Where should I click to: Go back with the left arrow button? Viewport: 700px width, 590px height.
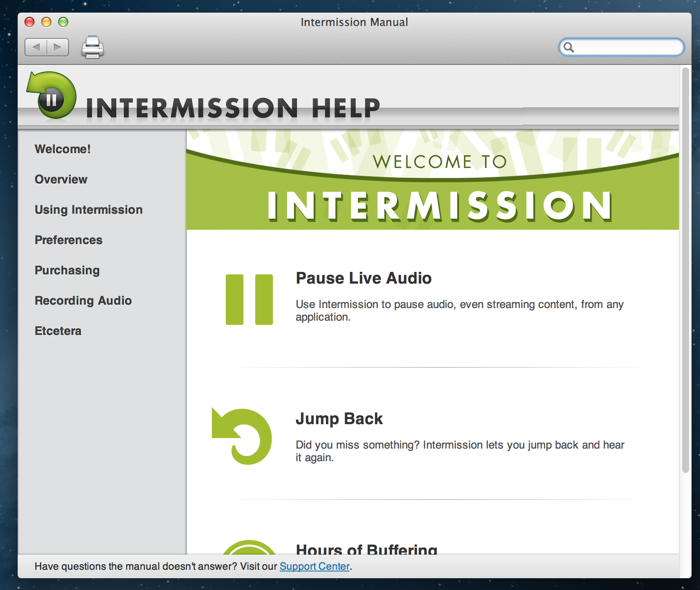(x=36, y=47)
